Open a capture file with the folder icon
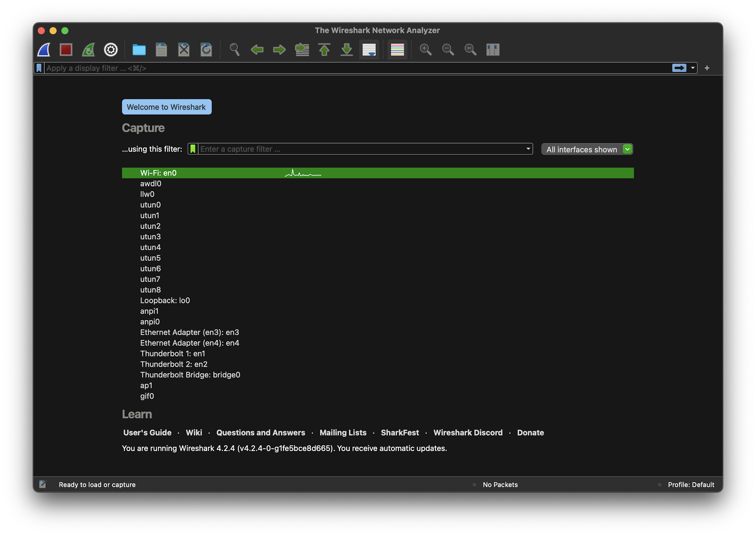Screen dimensions: 756x536 click(x=139, y=49)
